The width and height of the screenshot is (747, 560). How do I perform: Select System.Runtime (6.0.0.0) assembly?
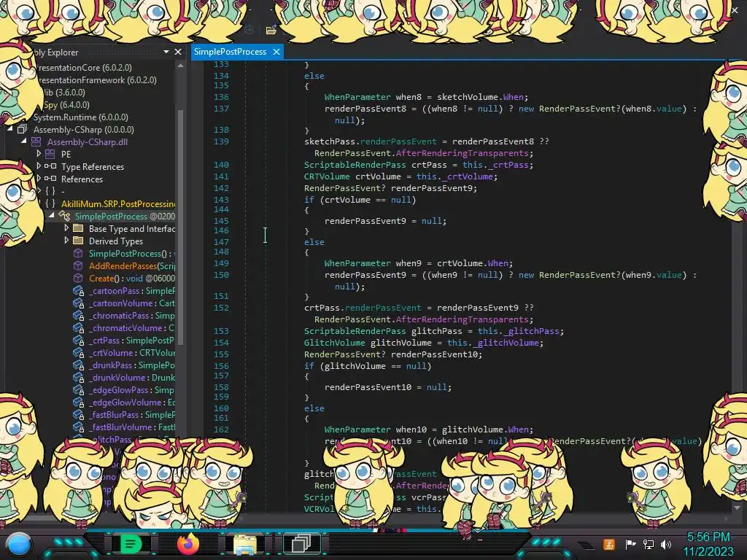pos(80,117)
